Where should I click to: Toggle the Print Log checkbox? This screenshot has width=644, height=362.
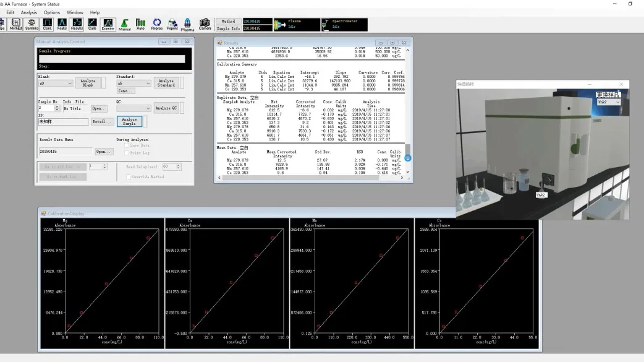click(x=127, y=153)
